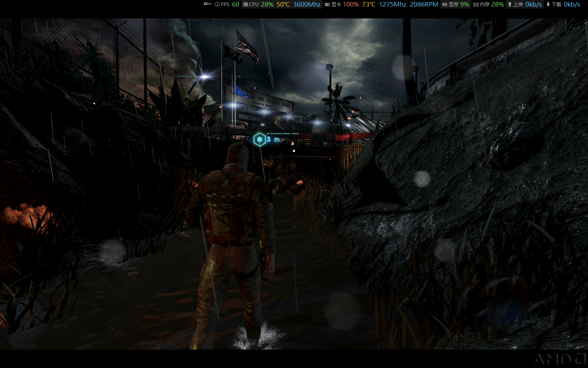Click the GPU usage value 100%
The image size is (588, 368).
click(351, 4)
